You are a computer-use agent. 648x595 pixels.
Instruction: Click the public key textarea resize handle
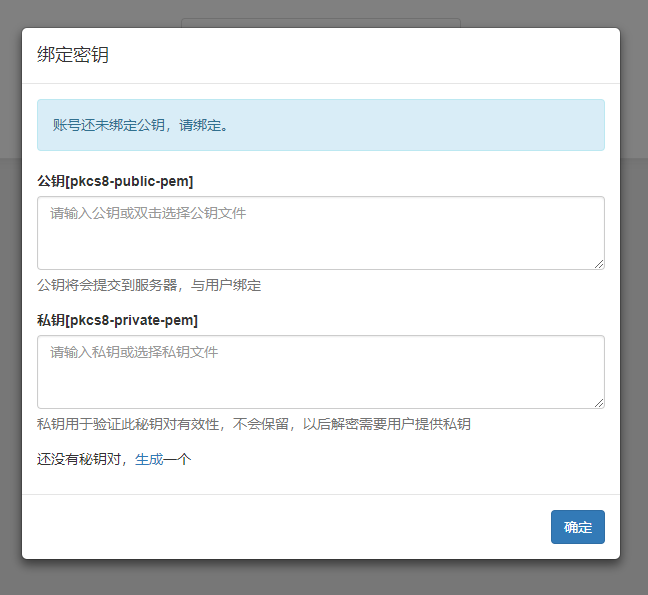(x=599, y=264)
